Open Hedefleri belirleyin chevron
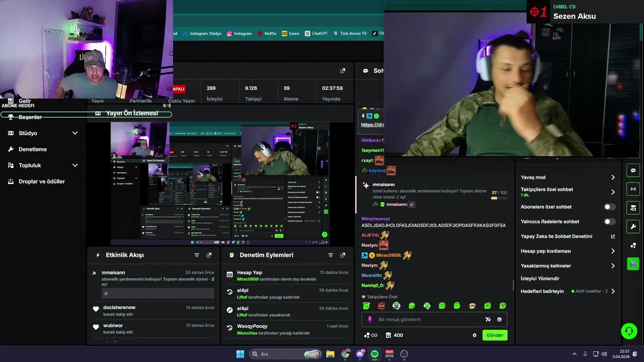This screenshot has height=362, width=644. 613,291
